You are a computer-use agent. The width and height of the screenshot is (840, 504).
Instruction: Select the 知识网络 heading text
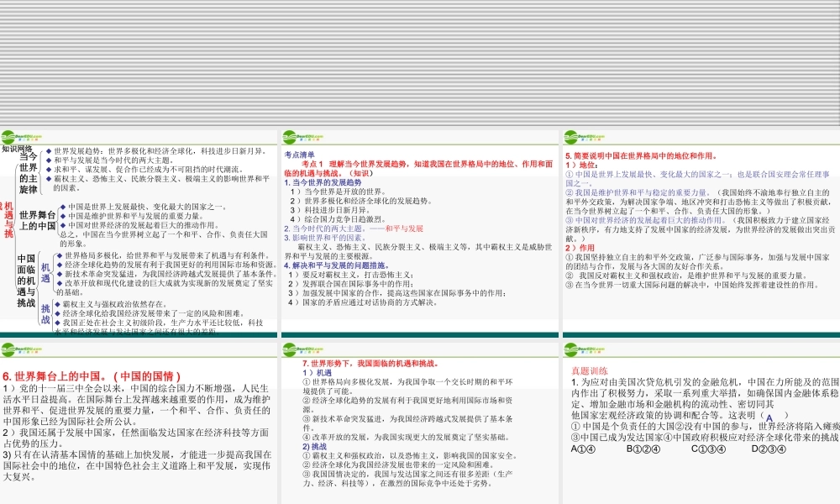(17, 149)
